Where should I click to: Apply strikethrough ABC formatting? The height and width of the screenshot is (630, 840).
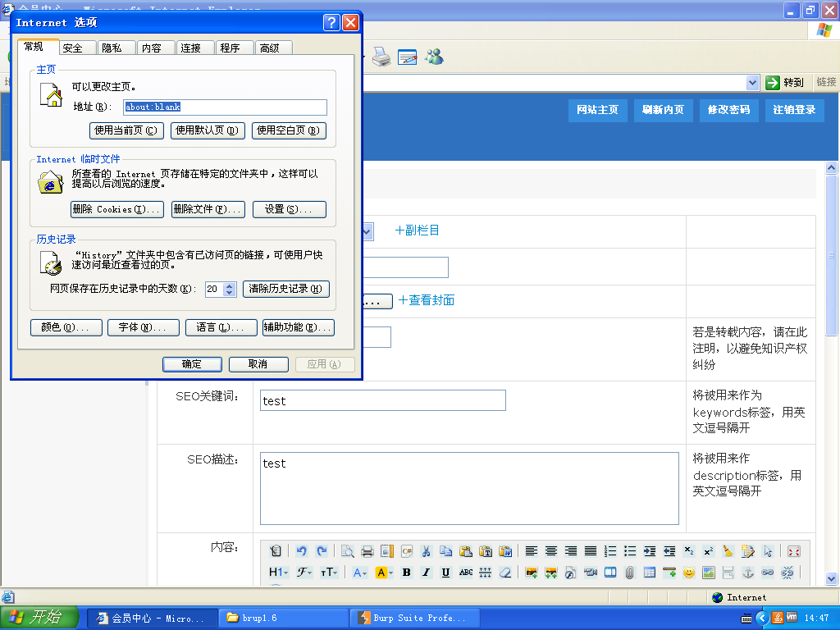pos(466,573)
